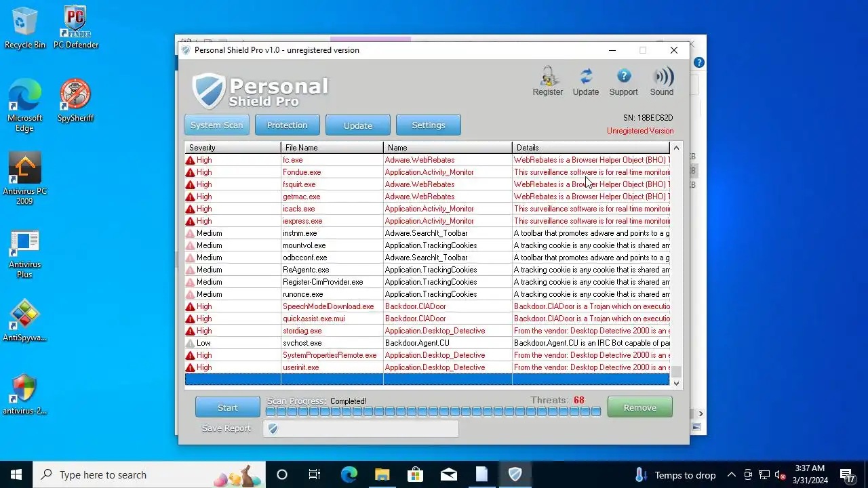This screenshot has width=868, height=488.
Task: Open Mail from the taskbar
Action: tap(448, 474)
